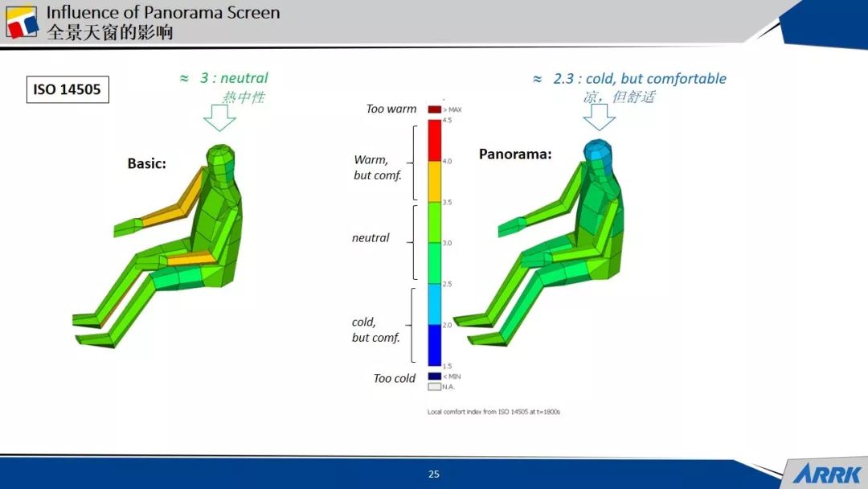This screenshot has height=489, width=868.
Task: Click the blue head of the Panorama manikin
Action: coord(597,154)
